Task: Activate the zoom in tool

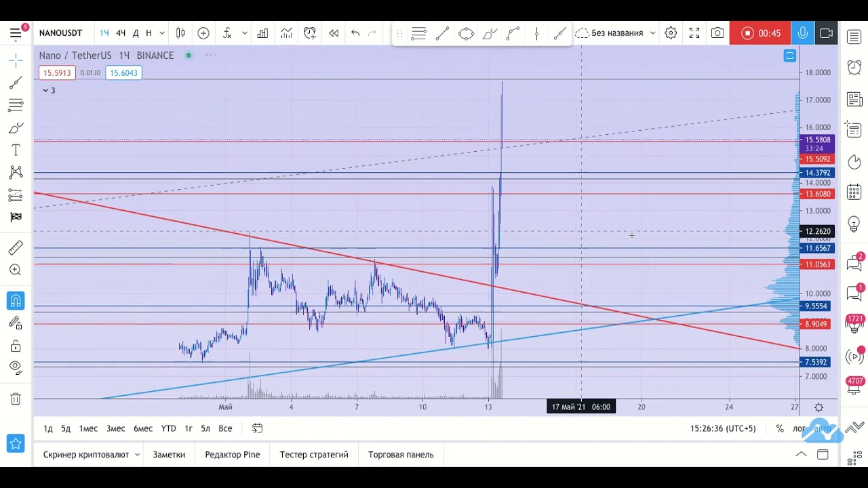Action: (x=16, y=270)
